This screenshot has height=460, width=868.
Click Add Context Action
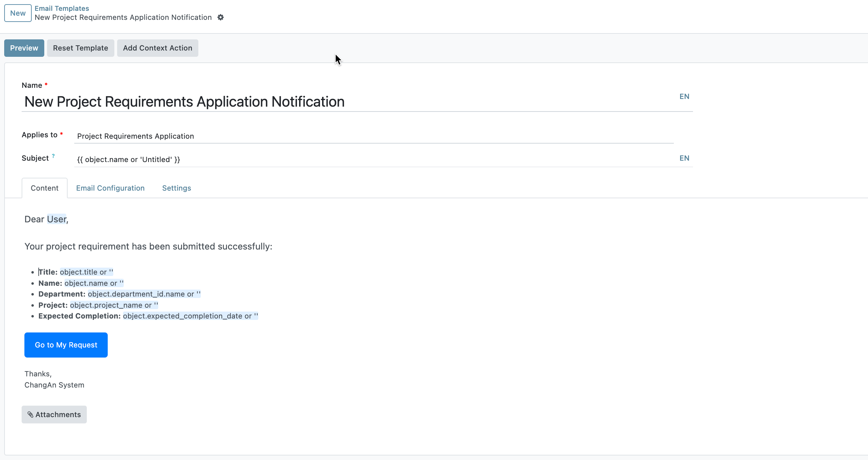pos(158,48)
